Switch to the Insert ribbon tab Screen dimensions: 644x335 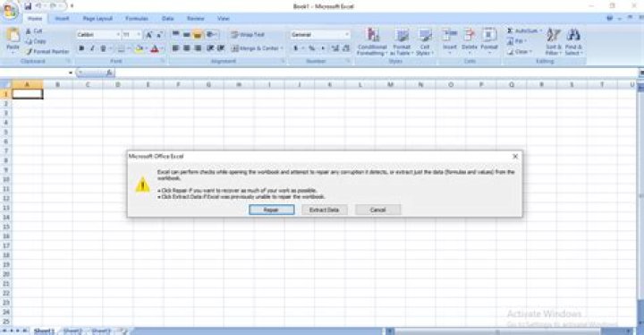pos(62,19)
